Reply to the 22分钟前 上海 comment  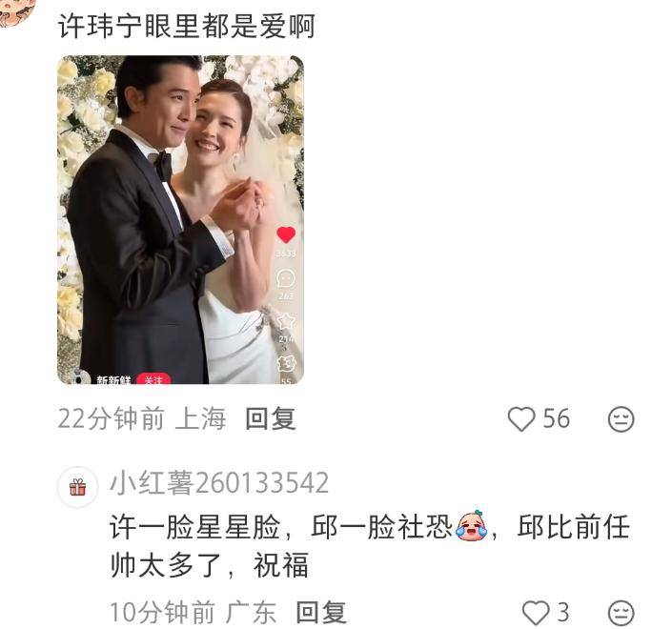click(x=271, y=418)
